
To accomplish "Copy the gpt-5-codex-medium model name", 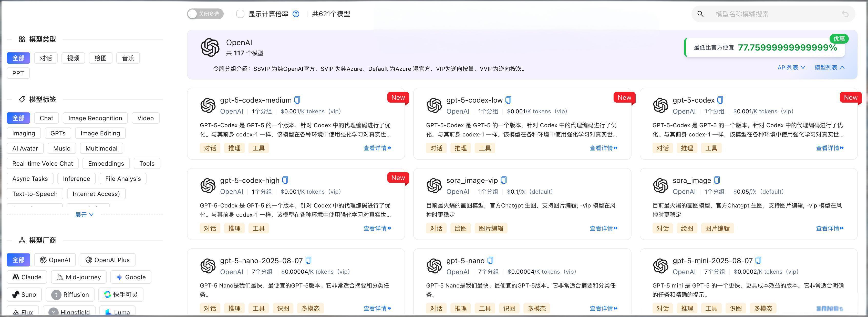I will (x=297, y=100).
